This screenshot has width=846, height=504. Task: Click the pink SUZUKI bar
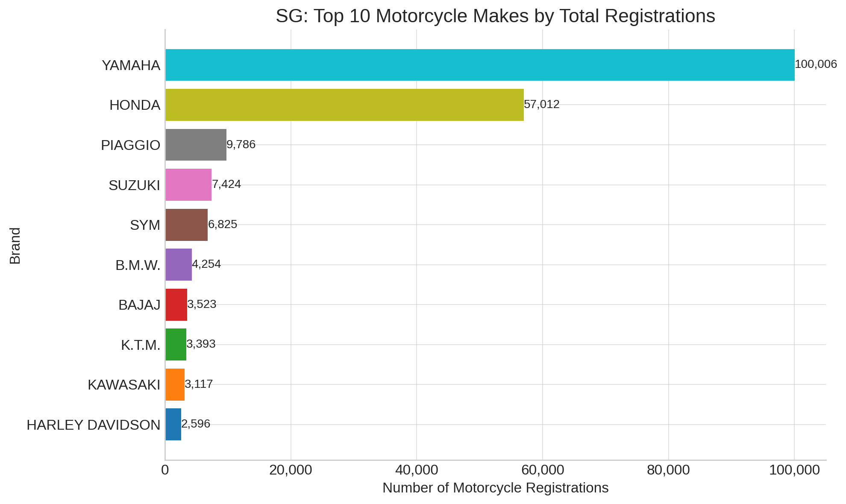tap(188, 185)
